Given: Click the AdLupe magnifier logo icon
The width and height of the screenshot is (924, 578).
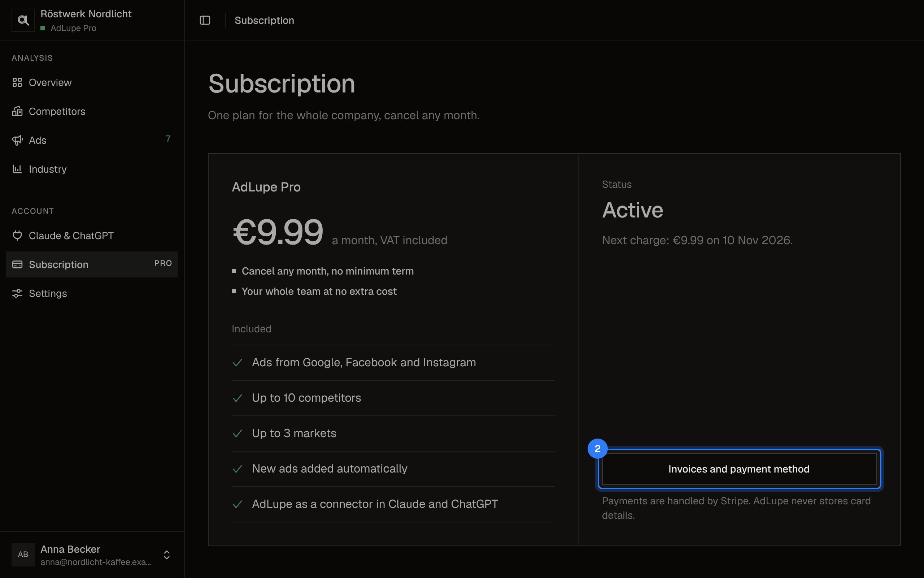Looking at the screenshot, I should coord(23,20).
